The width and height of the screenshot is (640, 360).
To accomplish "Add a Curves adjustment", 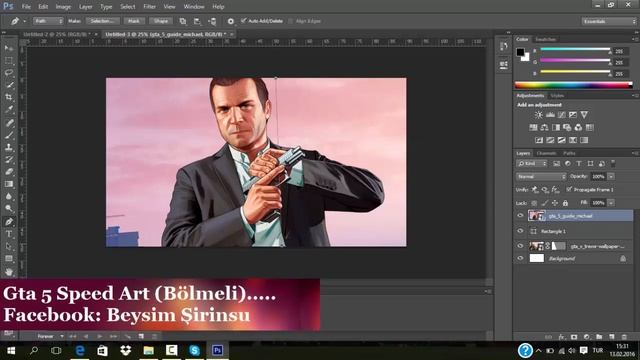I will pyautogui.click(x=562, y=115).
